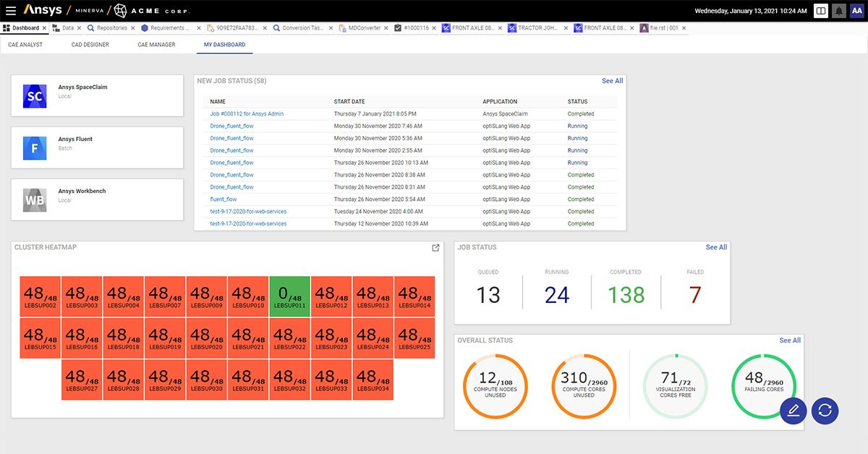Screen dimensions: 868x454
Task: Refresh the dashboard with the refresh icon
Action: click(x=825, y=411)
